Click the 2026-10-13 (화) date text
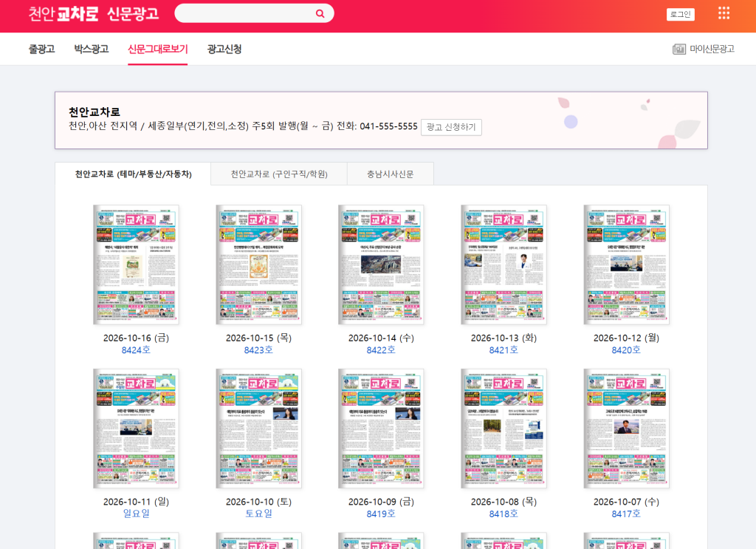The height and width of the screenshot is (549, 756). point(504,338)
